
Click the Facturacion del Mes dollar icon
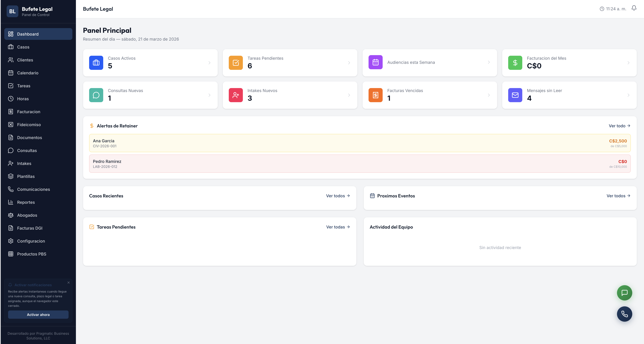(515, 63)
